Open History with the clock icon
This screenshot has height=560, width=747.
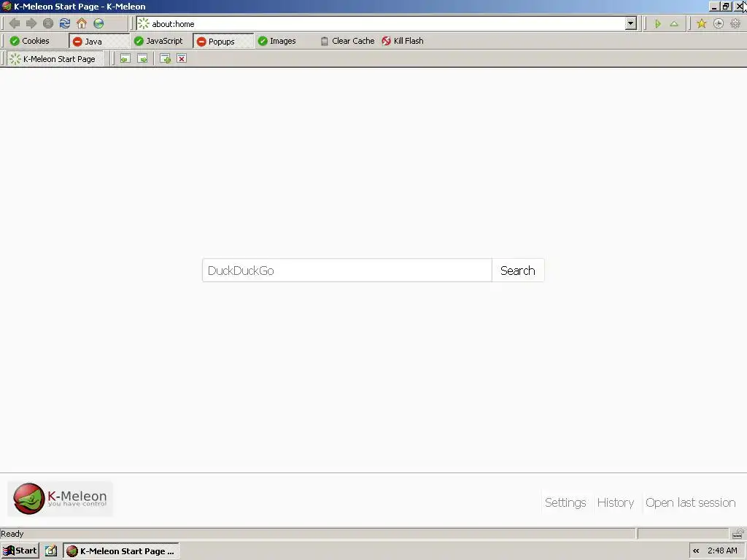(719, 24)
